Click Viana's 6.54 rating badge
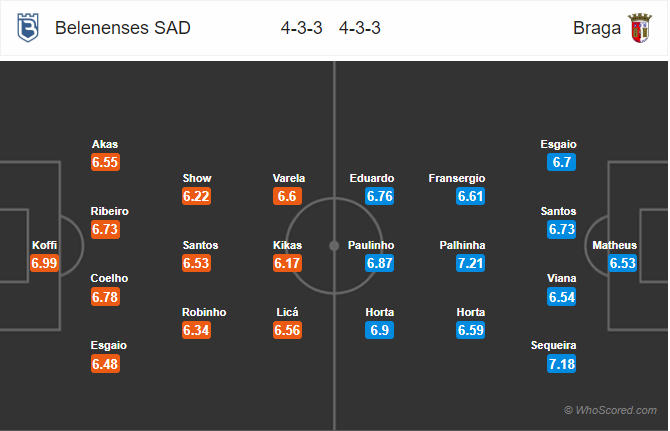Screen dimensions: 670x431 pyautogui.click(x=562, y=296)
